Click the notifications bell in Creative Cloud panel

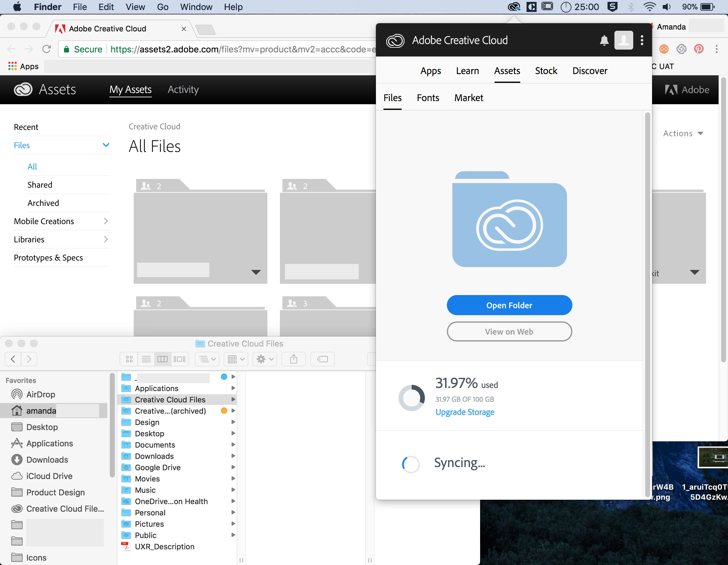tap(604, 40)
